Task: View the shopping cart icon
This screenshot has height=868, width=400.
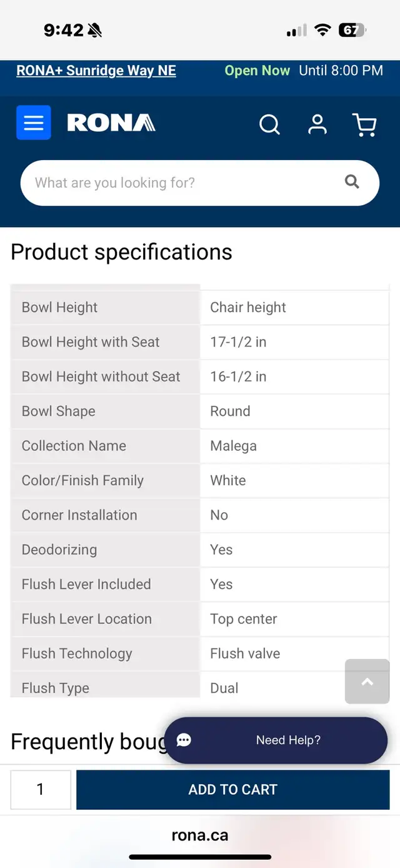Action: [364, 124]
